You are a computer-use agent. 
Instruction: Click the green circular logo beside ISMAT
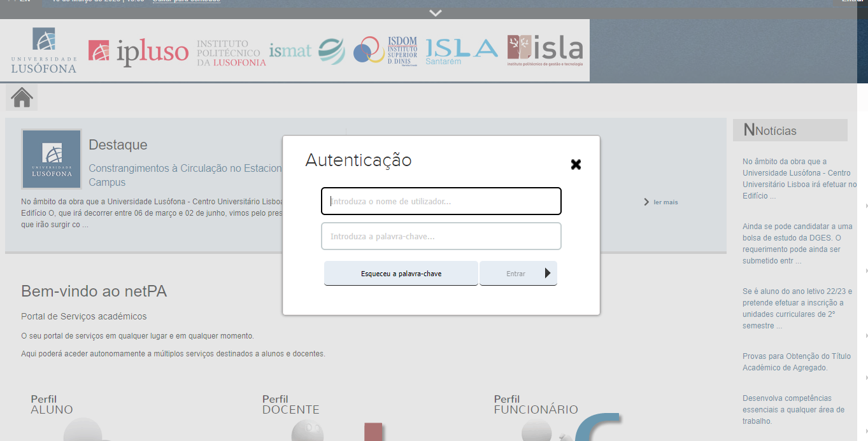(x=331, y=50)
